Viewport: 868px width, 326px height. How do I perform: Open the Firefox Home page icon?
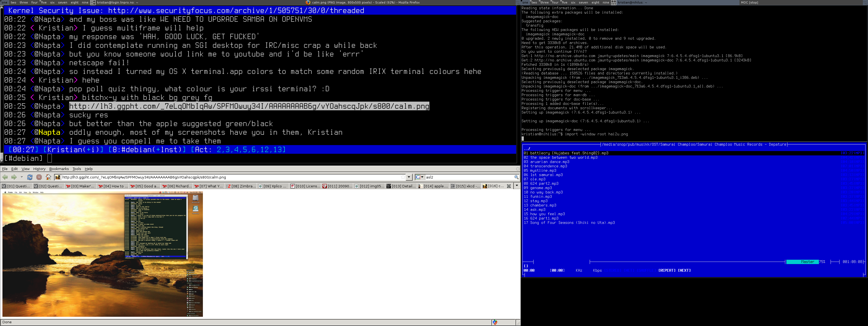tap(49, 177)
